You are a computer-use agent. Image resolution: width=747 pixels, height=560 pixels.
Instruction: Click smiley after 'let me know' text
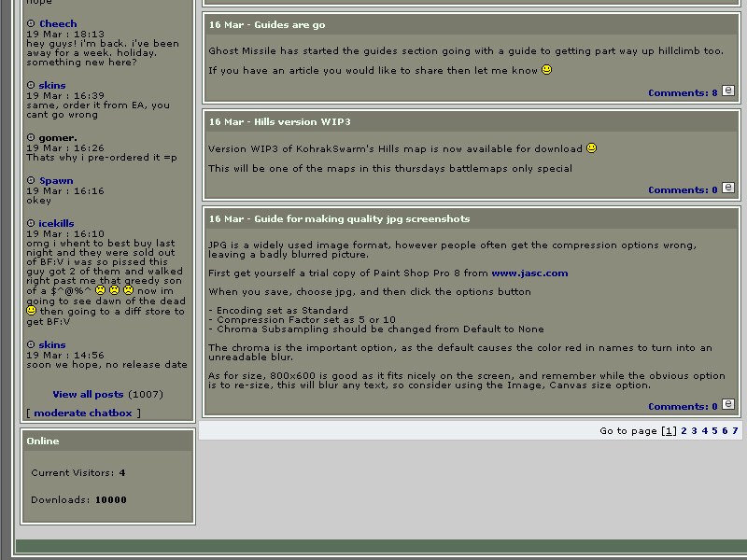pos(547,69)
